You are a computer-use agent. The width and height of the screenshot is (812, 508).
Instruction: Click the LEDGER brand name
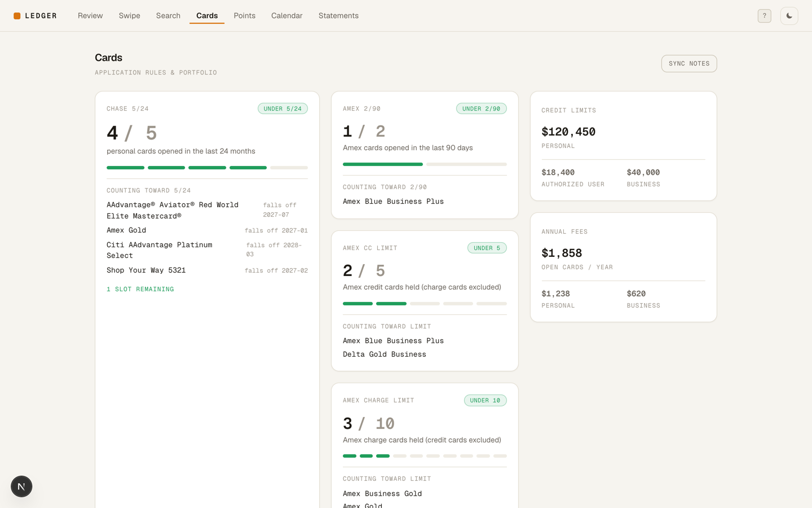click(41, 16)
